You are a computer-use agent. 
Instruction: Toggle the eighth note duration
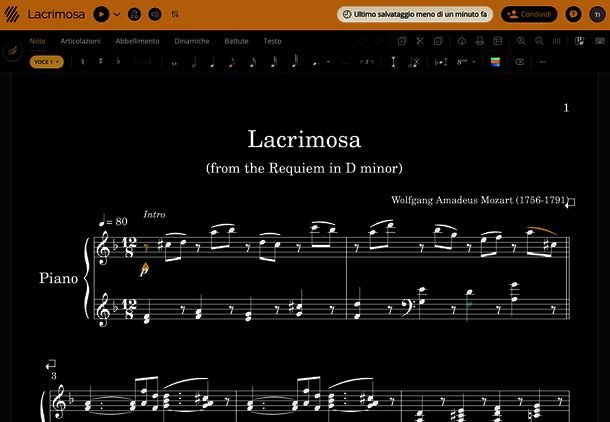pyautogui.click(x=231, y=62)
